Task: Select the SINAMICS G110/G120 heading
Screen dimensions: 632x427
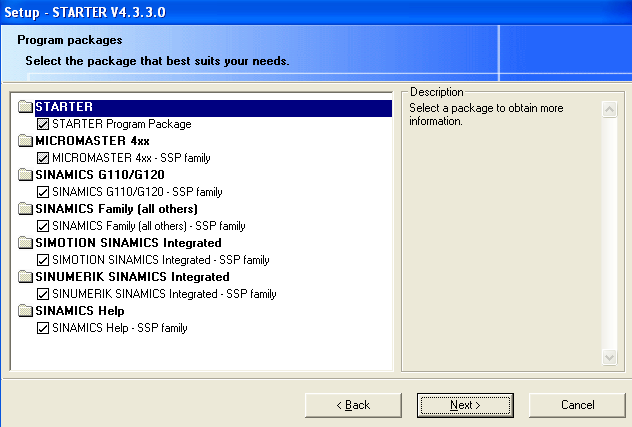Action: (x=100, y=175)
